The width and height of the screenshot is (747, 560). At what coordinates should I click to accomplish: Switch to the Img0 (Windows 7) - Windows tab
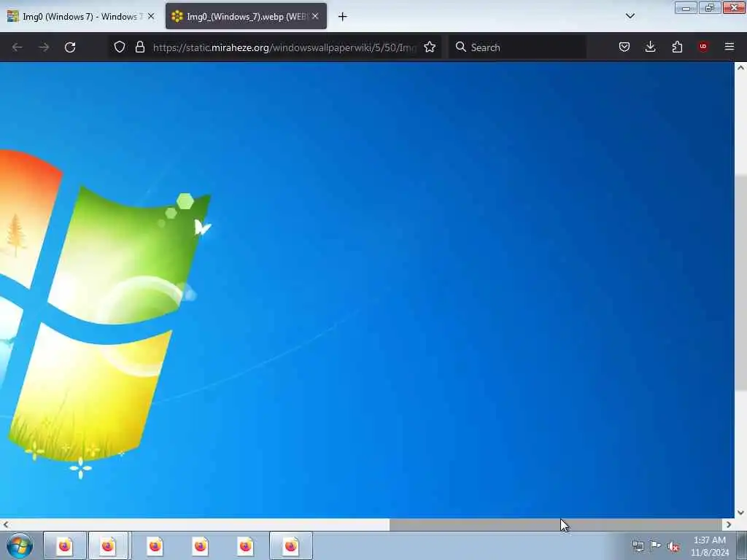point(81,16)
